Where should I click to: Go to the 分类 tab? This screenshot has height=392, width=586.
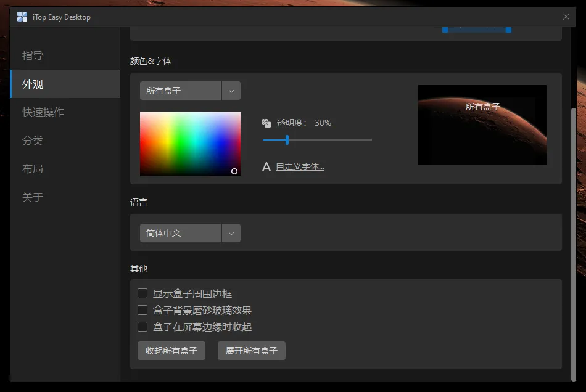pyautogui.click(x=65, y=141)
